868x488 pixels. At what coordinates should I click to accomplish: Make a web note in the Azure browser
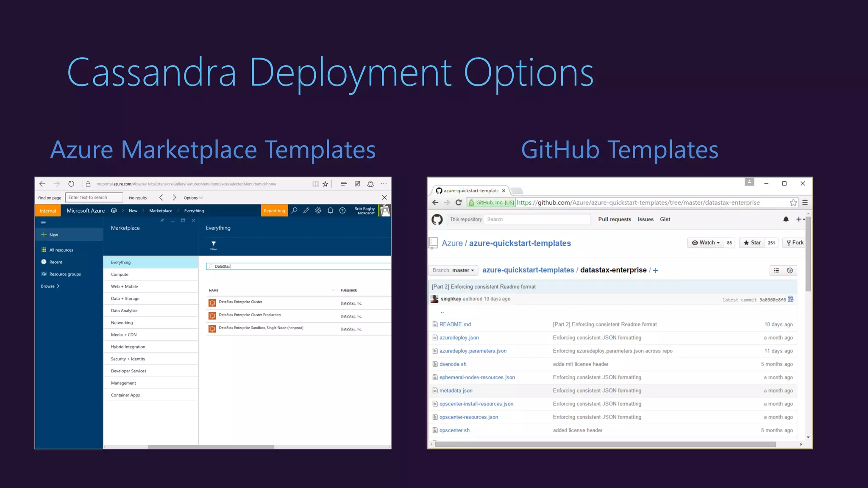(x=357, y=184)
